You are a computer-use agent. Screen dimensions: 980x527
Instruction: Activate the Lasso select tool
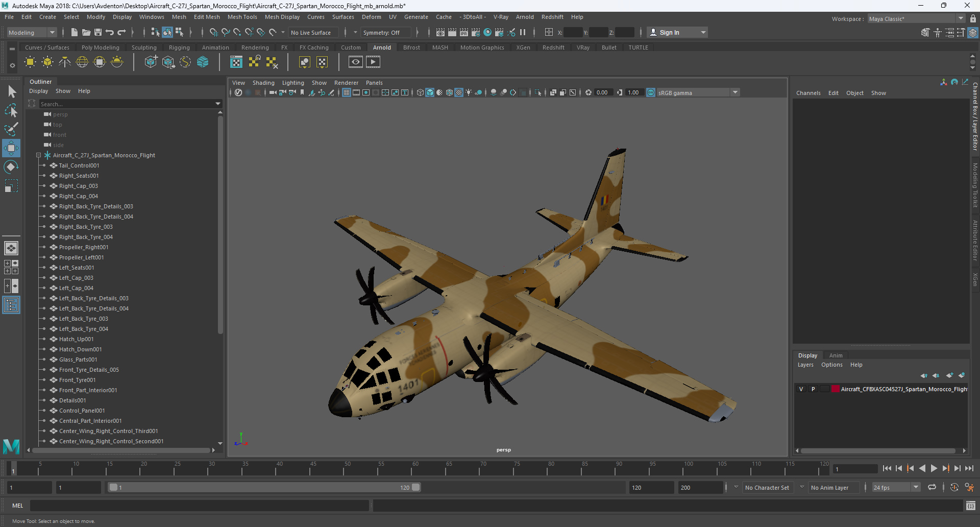[x=11, y=110]
